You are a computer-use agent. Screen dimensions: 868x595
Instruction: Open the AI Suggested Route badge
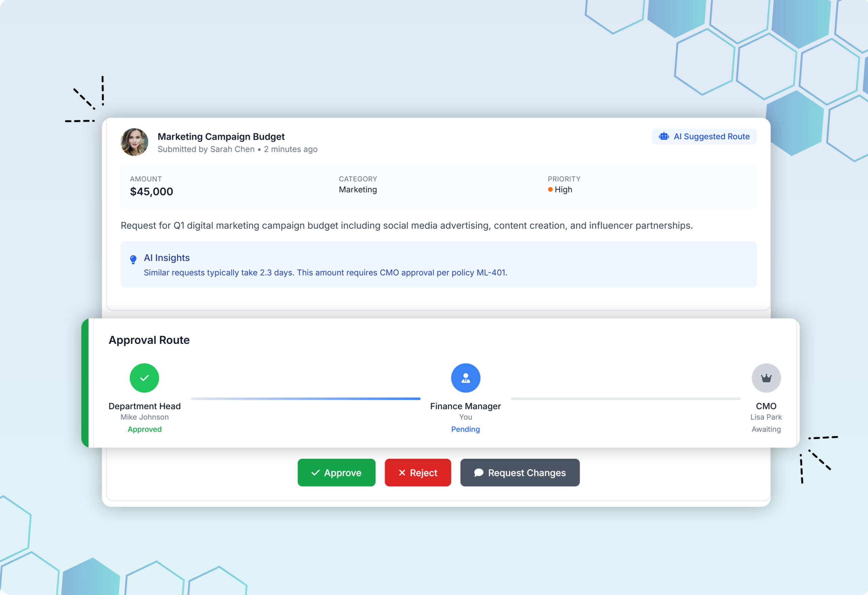[x=704, y=136]
